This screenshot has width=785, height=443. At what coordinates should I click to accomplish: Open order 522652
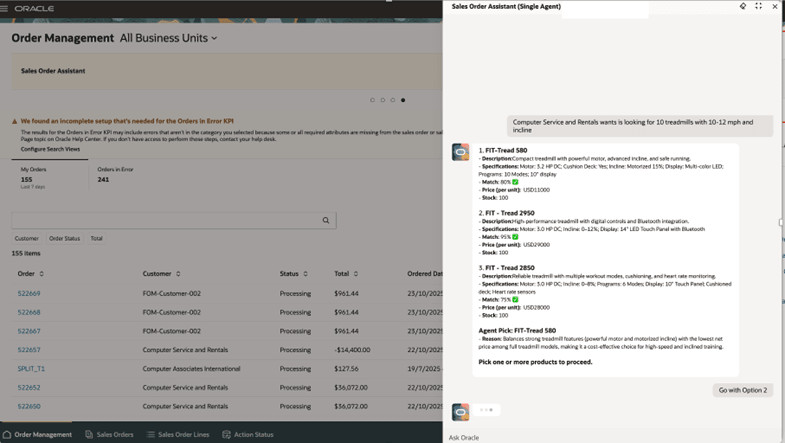click(x=29, y=387)
